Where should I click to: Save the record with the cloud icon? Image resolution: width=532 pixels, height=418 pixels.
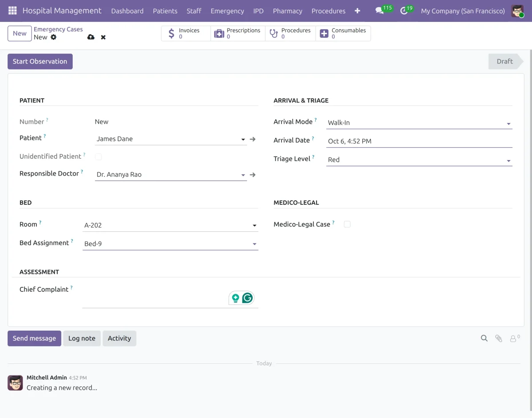click(91, 37)
